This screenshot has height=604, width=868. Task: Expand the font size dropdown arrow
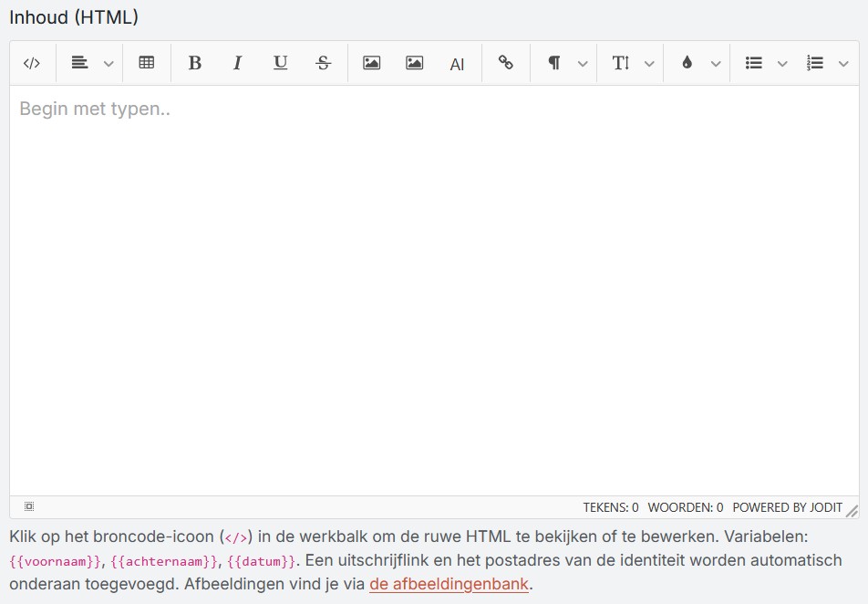pyautogui.click(x=649, y=64)
